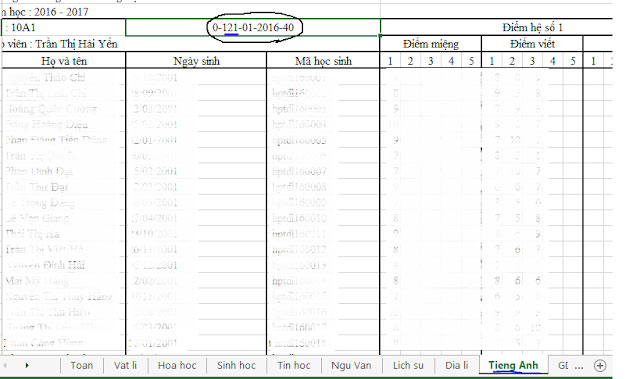Select the name cell Phan Đình Đại

click(x=64, y=171)
